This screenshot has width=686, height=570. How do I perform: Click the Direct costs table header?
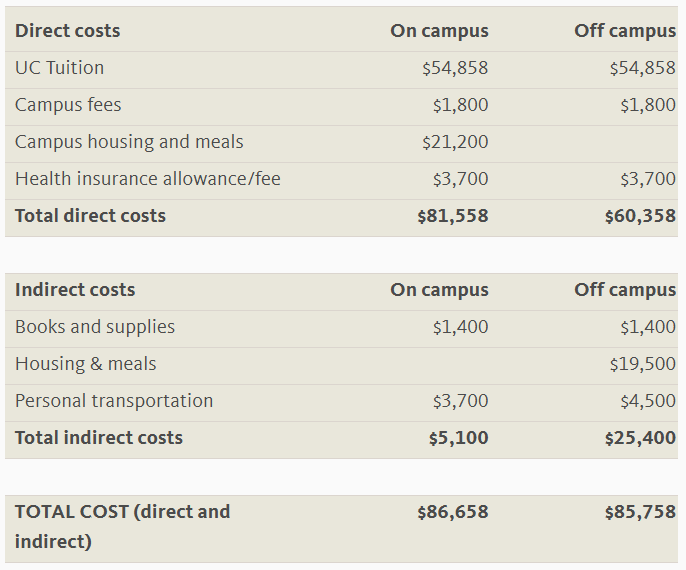point(67,31)
